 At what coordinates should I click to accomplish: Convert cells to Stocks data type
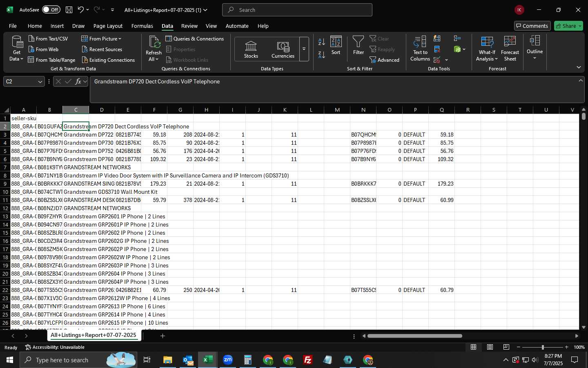coord(251,49)
